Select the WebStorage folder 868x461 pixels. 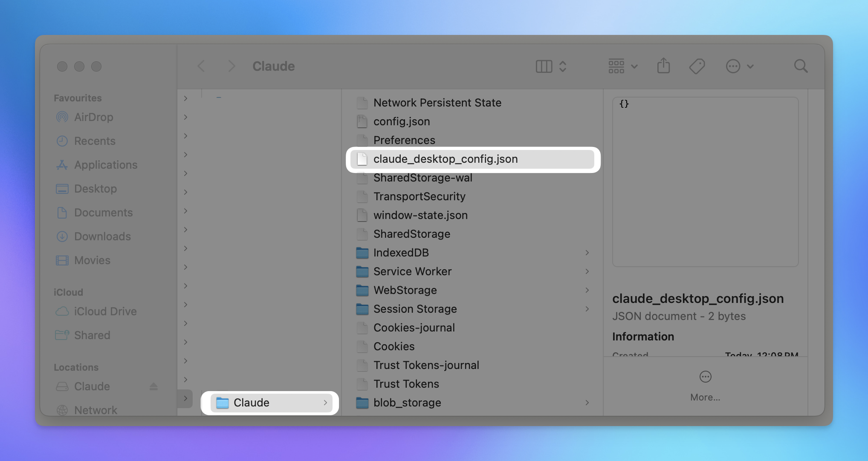point(472,290)
